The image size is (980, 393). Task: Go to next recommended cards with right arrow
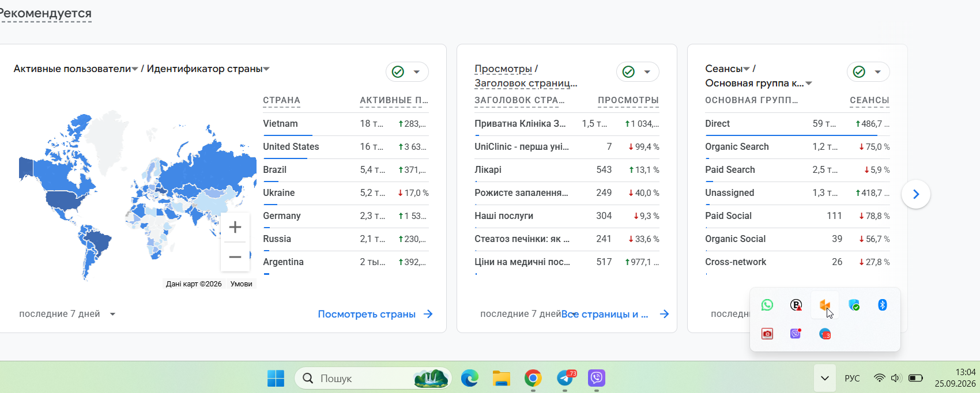[x=916, y=194]
